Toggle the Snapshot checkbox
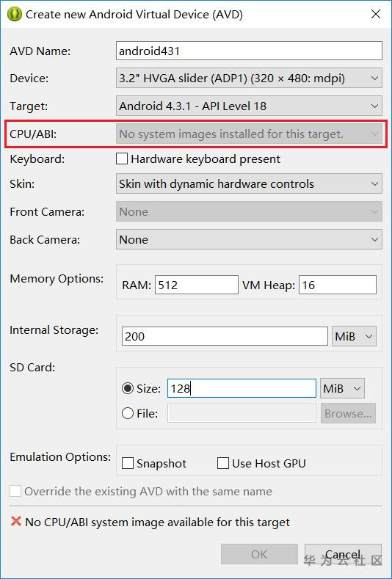392x579 pixels. 128,463
